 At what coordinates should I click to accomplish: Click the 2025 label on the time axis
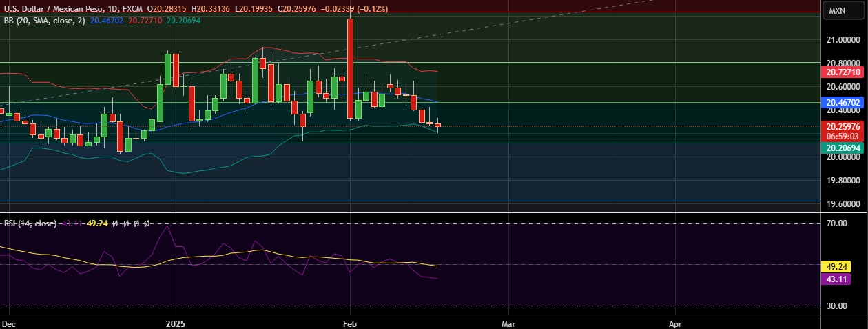[x=176, y=323]
